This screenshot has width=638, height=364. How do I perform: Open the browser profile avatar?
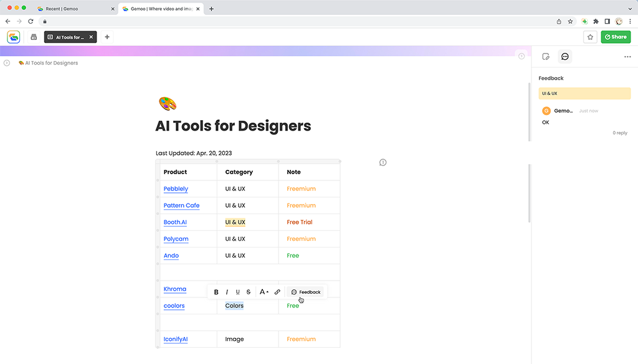point(619,22)
